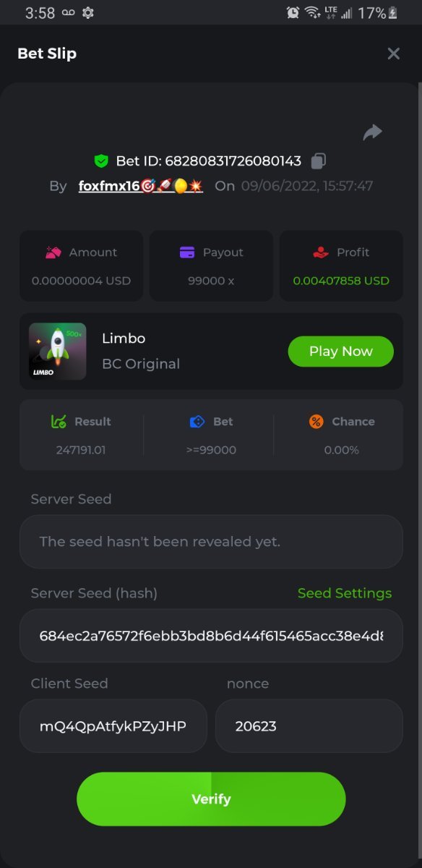Select the unrevealed Server Seed field
422x868 pixels.
[211, 542]
